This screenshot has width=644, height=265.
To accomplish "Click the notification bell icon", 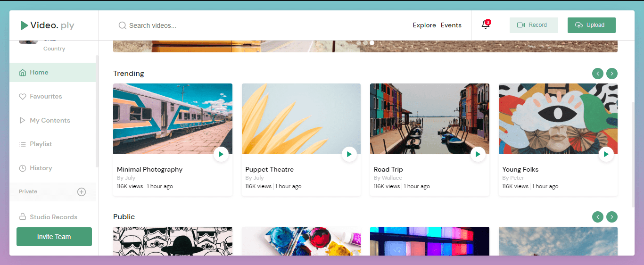I will click(x=485, y=25).
